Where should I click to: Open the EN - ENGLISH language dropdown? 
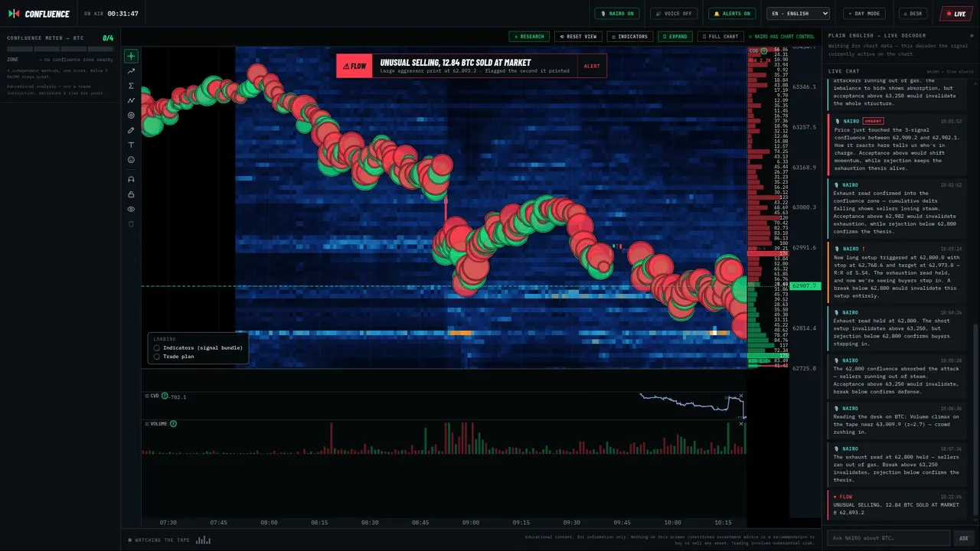[799, 14]
